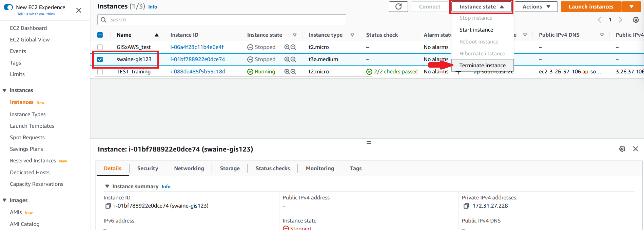Collapse the Instance summary section
This screenshot has height=230, width=644.
[107, 187]
